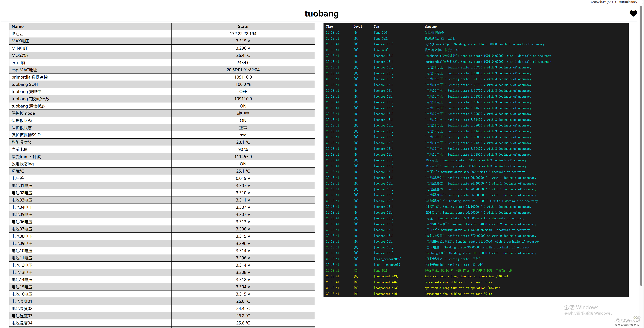Image resolution: width=644 pixels, height=328 pixels.
Task: Click the Level header in log panel
Action: [x=358, y=26]
